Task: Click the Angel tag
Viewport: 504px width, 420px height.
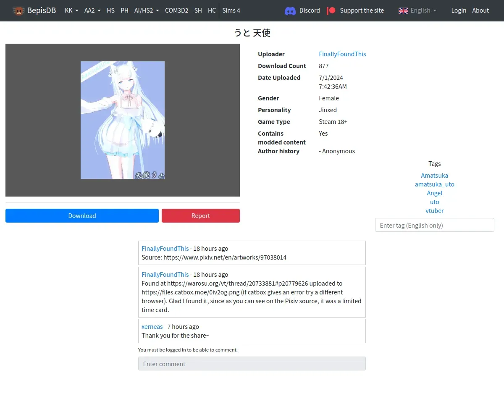Action: 434,193
